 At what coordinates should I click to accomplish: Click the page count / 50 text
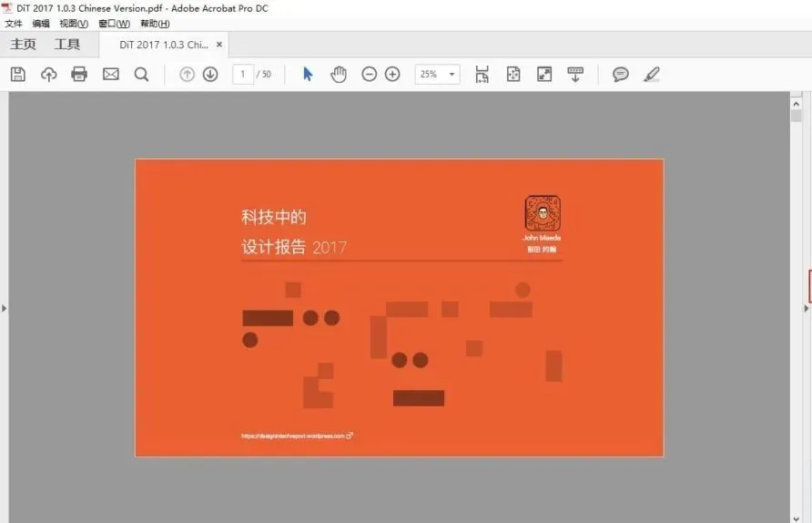click(264, 74)
